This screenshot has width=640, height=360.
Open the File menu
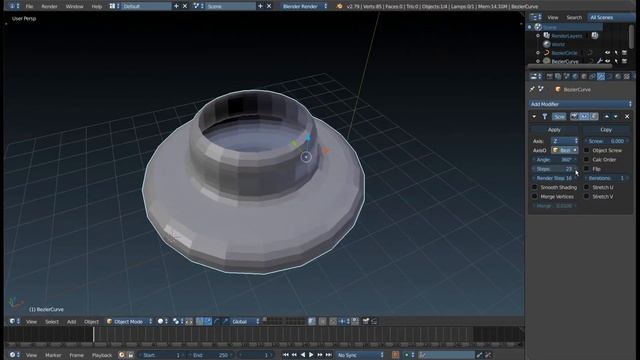[29, 7]
